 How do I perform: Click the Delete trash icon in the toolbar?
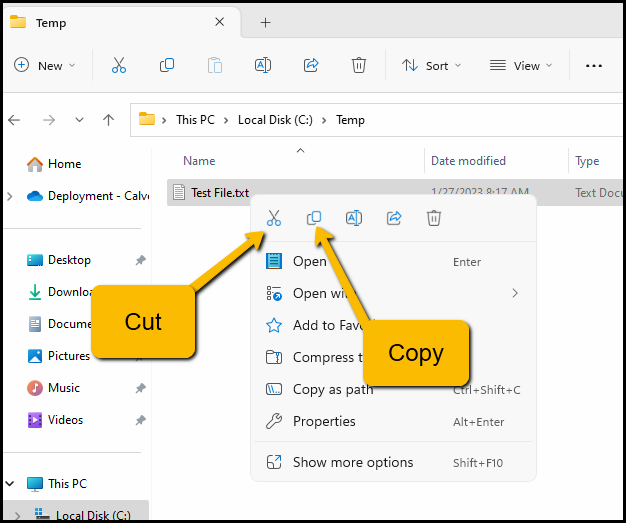[359, 65]
